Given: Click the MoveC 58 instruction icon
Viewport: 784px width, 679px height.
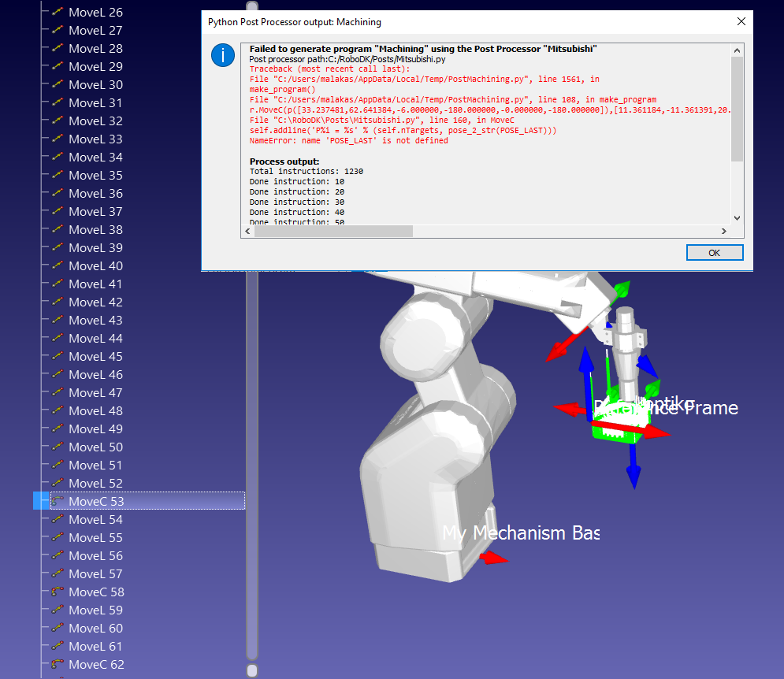Looking at the screenshot, I should 58,592.
